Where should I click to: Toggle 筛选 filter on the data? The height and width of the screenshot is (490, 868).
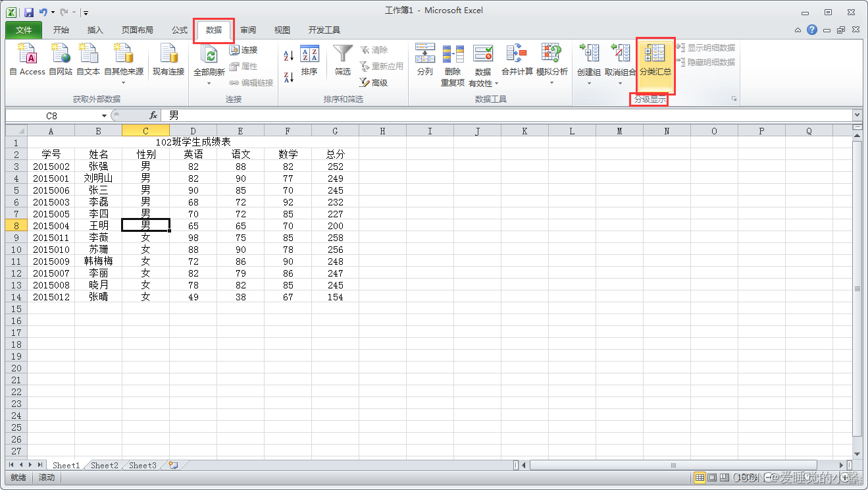(343, 60)
